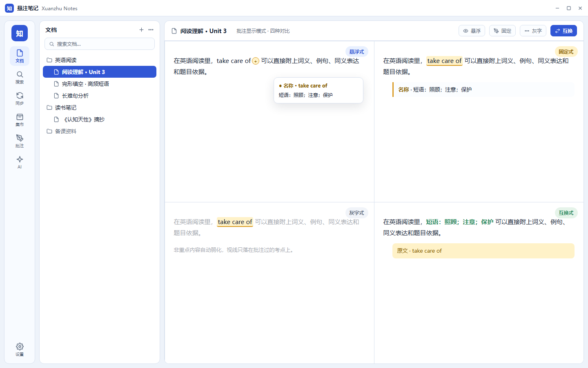
Task: Click the annotation plus marker after take care of
Action: pos(256,61)
